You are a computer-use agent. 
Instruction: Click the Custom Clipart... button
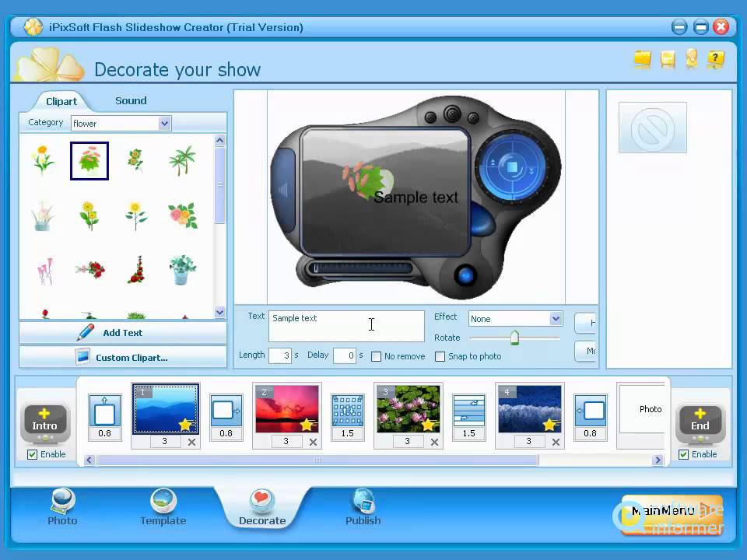click(x=123, y=357)
